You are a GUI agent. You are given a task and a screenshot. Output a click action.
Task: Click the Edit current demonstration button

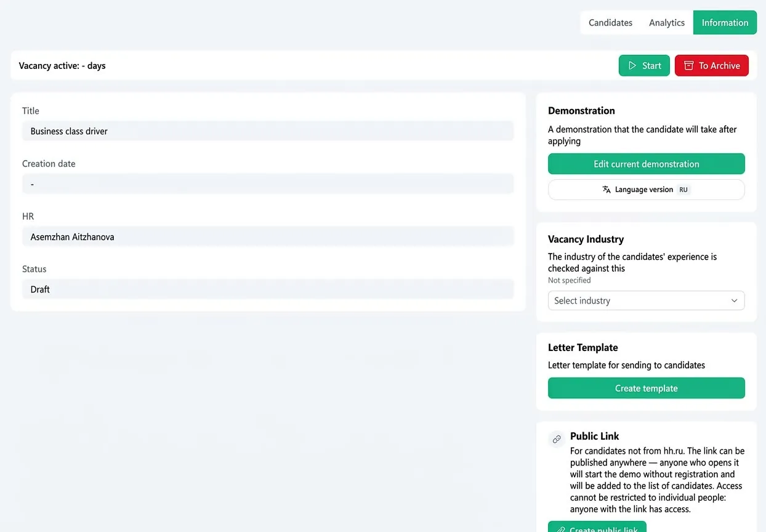(x=647, y=164)
